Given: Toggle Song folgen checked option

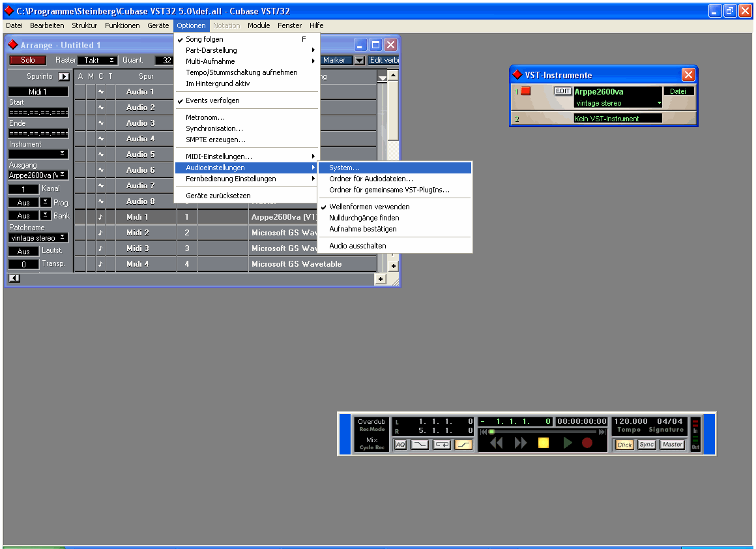Looking at the screenshot, I should pyautogui.click(x=246, y=39).
